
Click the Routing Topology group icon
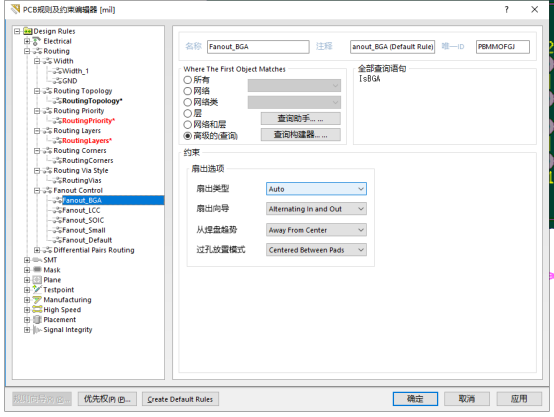click(47, 91)
